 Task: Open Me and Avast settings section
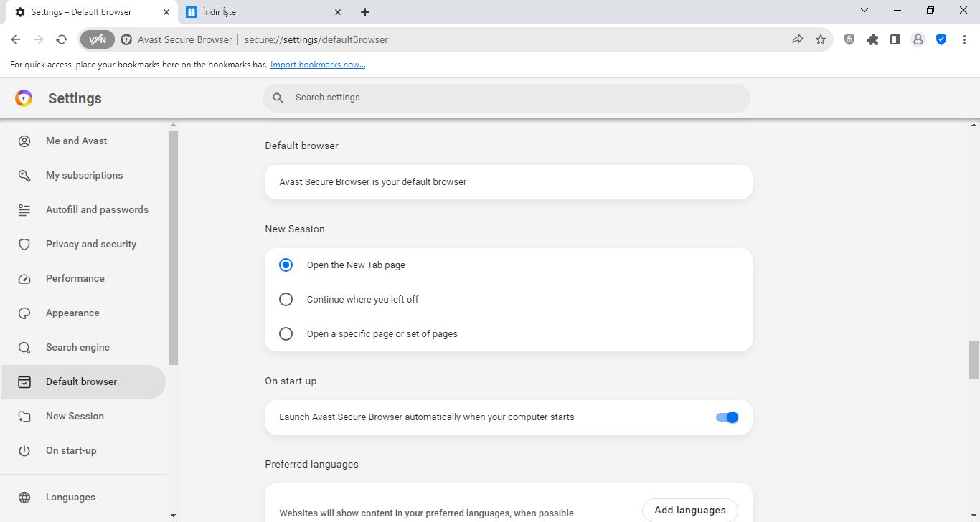click(x=76, y=141)
